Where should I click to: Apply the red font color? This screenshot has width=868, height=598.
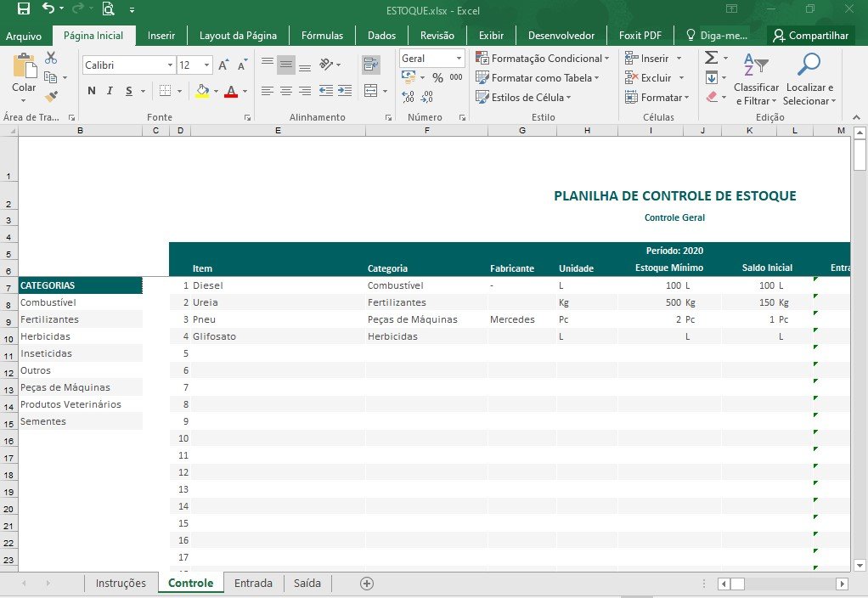231,91
